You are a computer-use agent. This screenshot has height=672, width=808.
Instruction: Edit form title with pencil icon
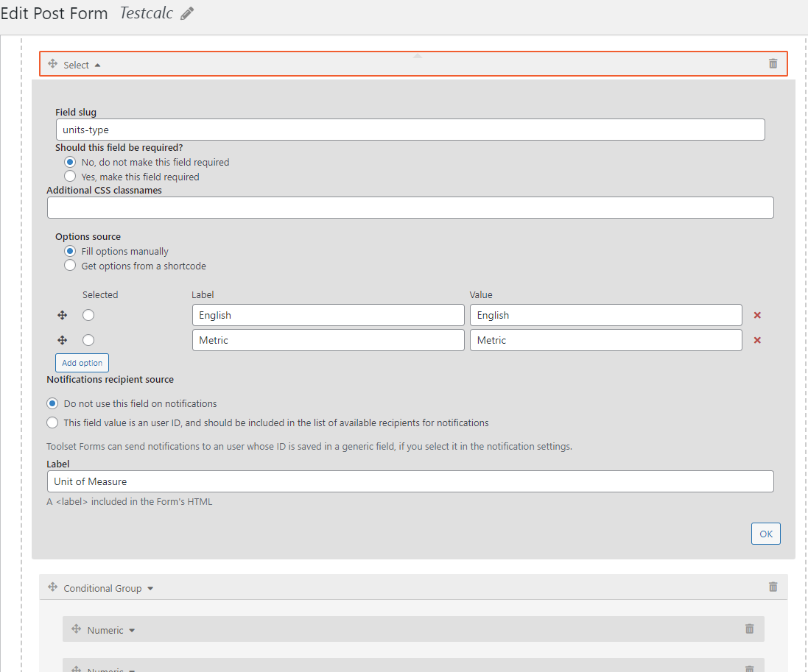(x=187, y=13)
